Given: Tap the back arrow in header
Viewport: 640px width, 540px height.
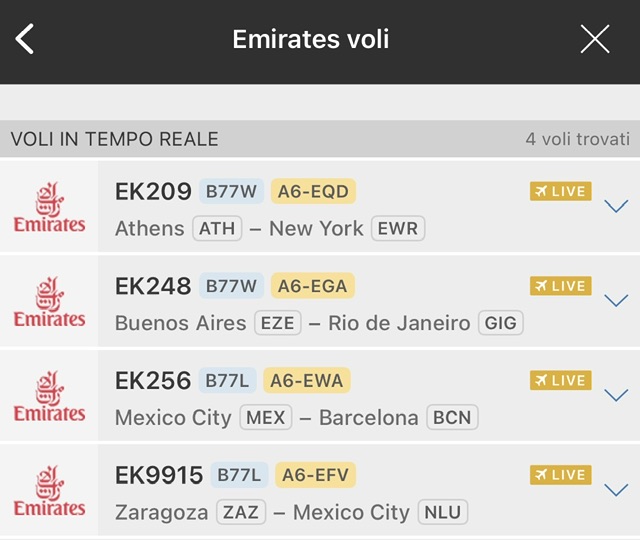Looking at the screenshot, I should point(26,40).
